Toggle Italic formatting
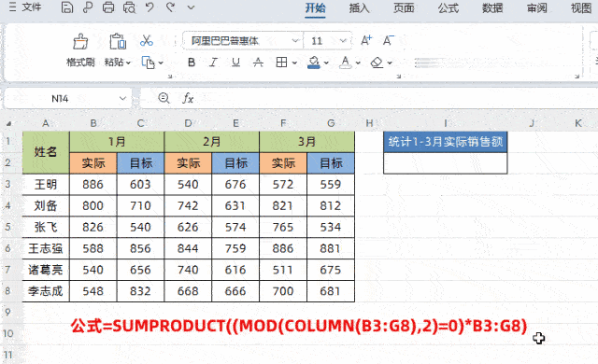This screenshot has width=598, height=364. point(214,63)
